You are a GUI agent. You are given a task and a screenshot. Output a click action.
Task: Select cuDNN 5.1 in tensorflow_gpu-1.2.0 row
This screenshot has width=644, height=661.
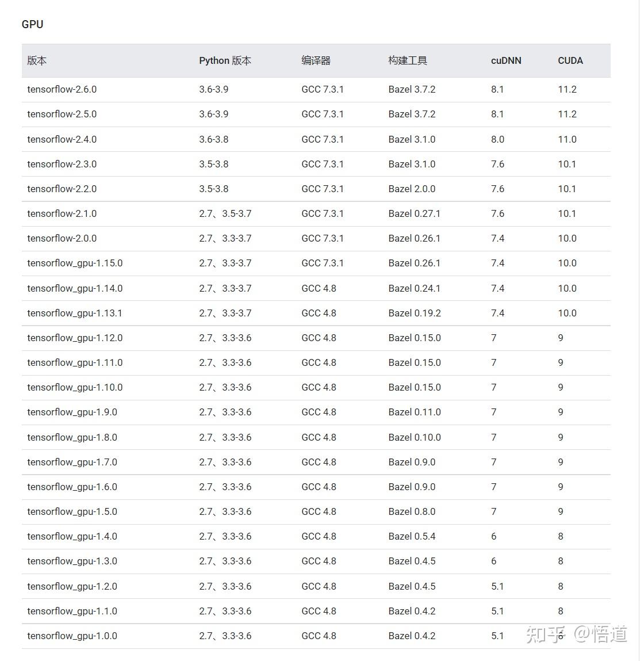497,586
